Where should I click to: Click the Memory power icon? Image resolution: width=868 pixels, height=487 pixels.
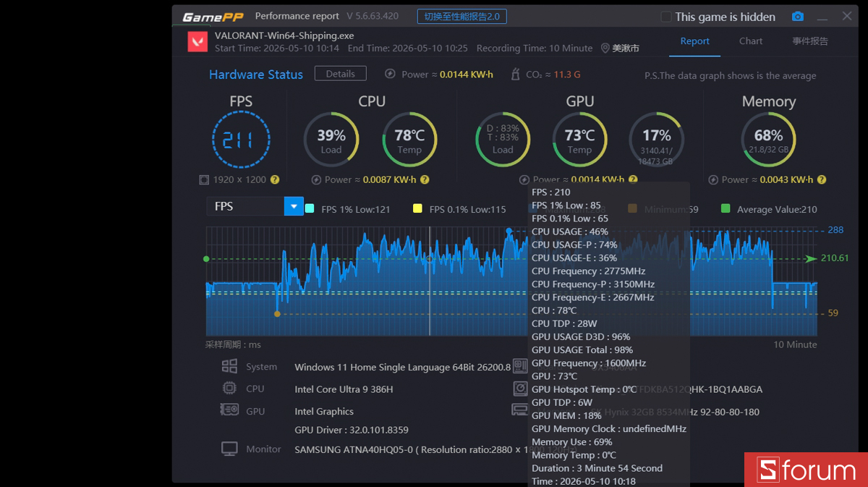pyautogui.click(x=712, y=179)
